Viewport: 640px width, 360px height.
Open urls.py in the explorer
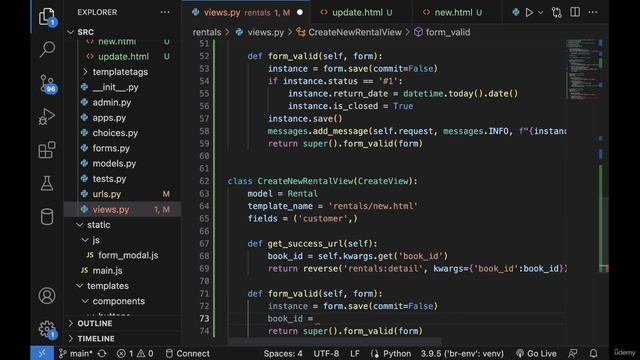point(107,194)
